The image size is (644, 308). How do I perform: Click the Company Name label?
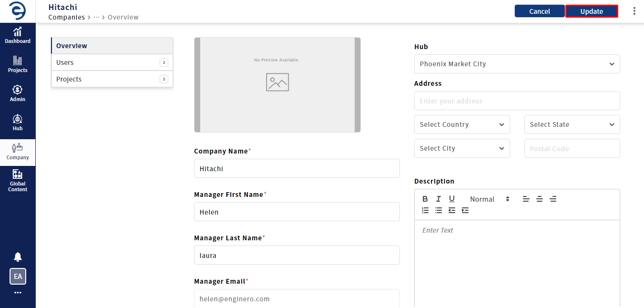(x=221, y=151)
